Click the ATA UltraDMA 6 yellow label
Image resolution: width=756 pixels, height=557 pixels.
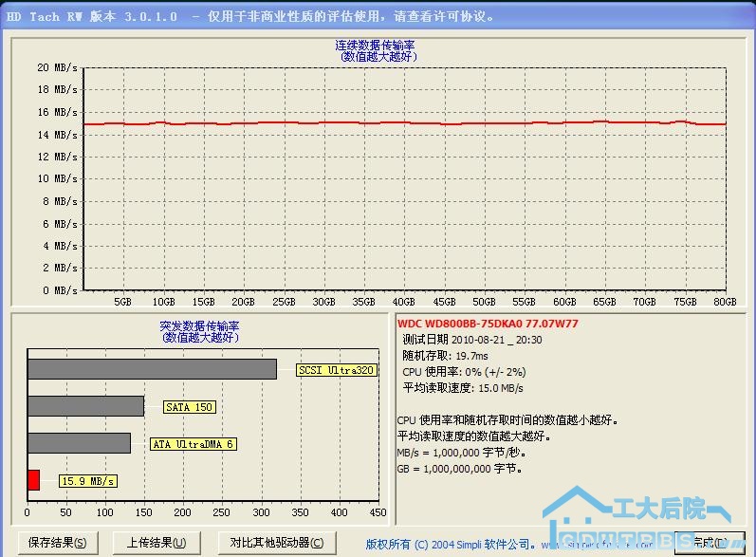(x=193, y=444)
